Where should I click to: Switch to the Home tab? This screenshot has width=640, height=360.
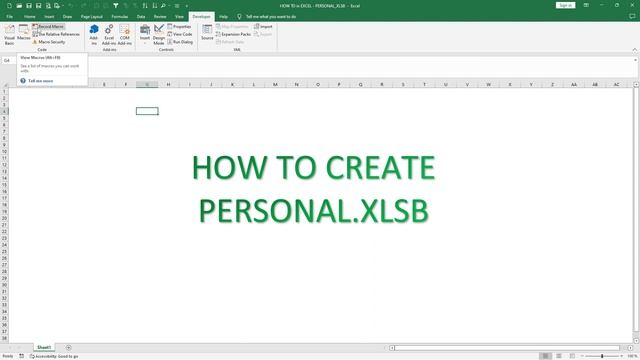coord(29,17)
